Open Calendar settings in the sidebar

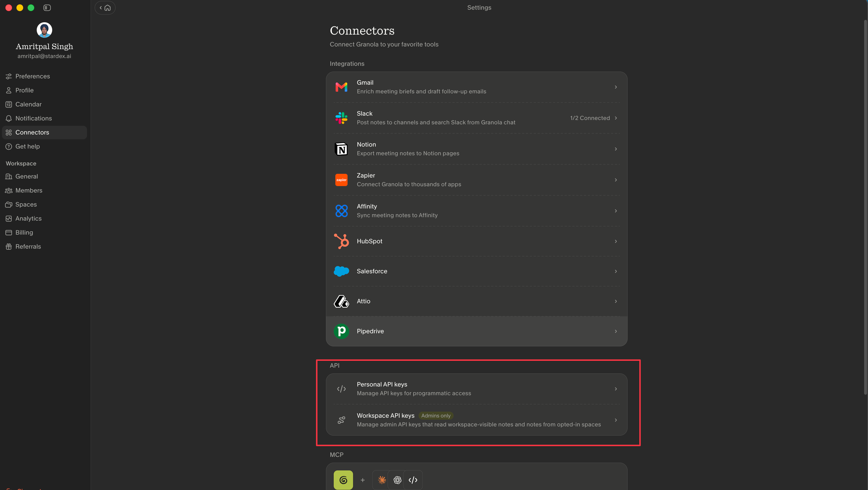pos(44,104)
